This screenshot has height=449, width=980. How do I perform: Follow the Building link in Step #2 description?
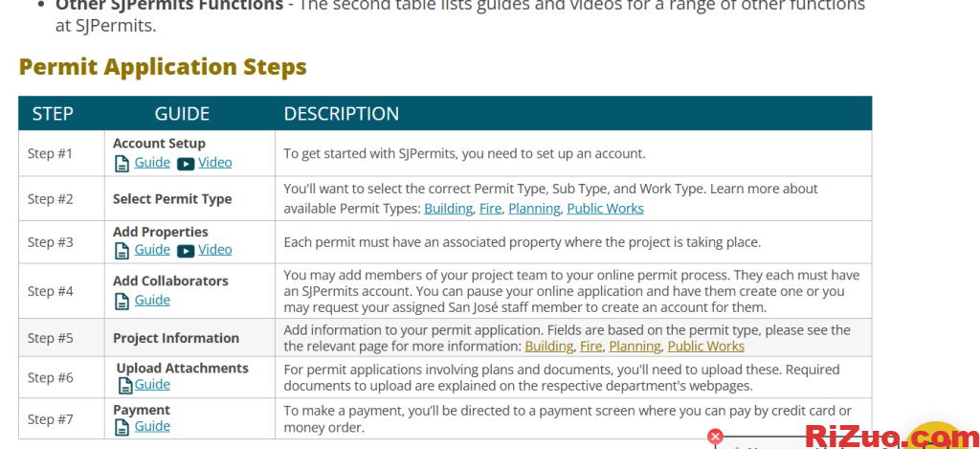(x=448, y=209)
